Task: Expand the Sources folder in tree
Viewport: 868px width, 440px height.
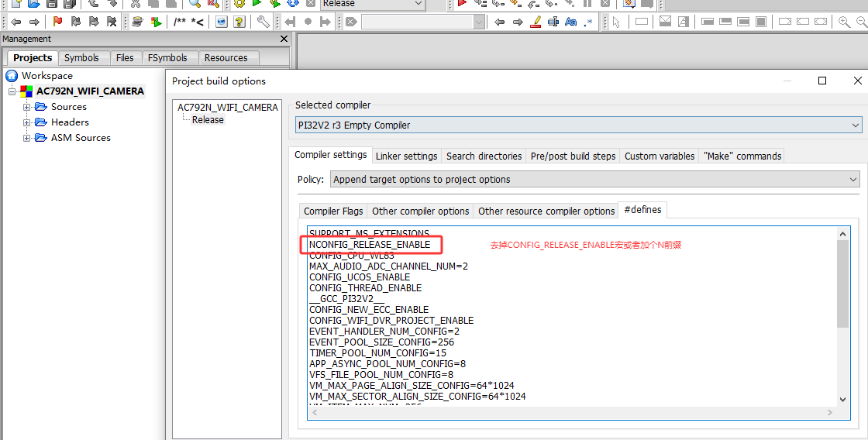Action: point(26,107)
